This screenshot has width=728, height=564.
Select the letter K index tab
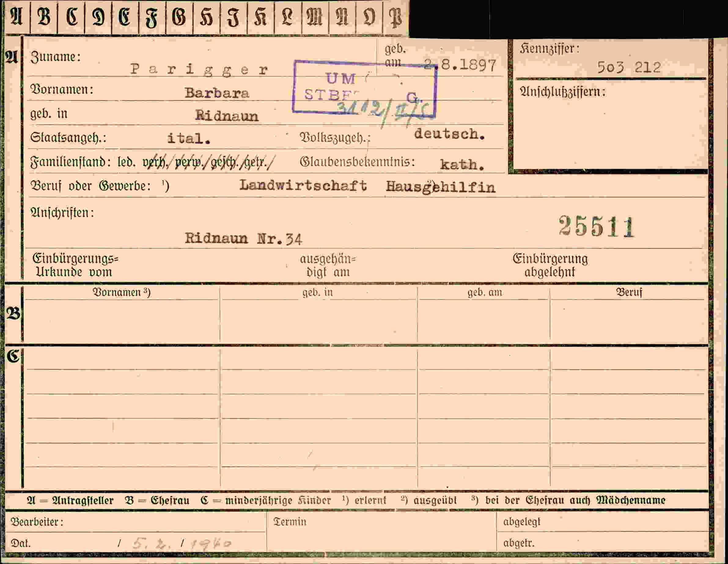click(x=261, y=17)
